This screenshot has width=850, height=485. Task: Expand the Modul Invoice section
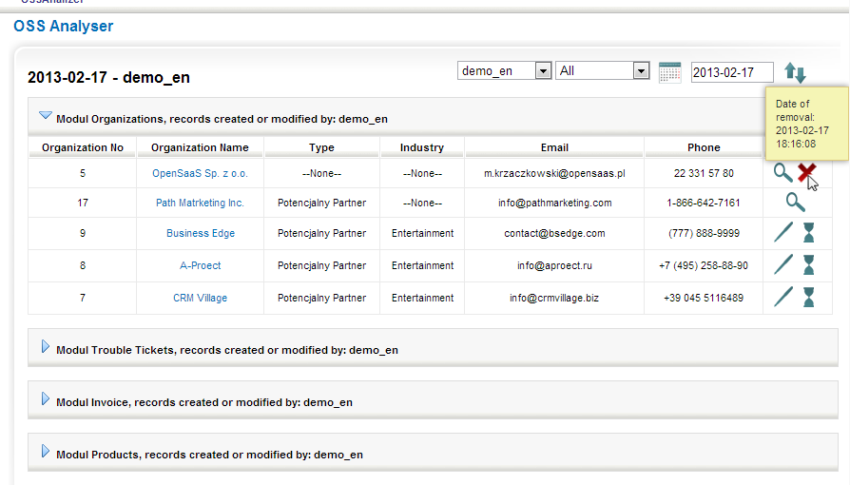tap(45, 399)
